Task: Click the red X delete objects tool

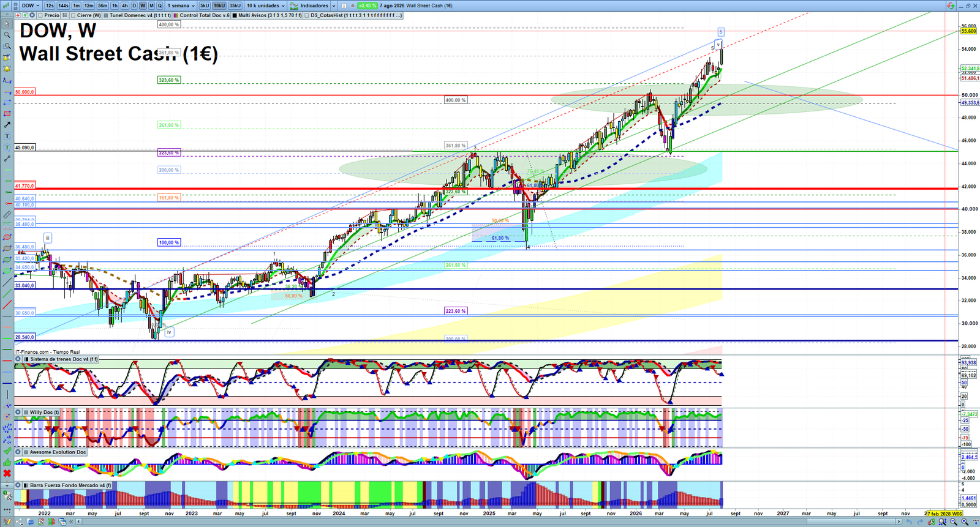Action: coord(7,473)
